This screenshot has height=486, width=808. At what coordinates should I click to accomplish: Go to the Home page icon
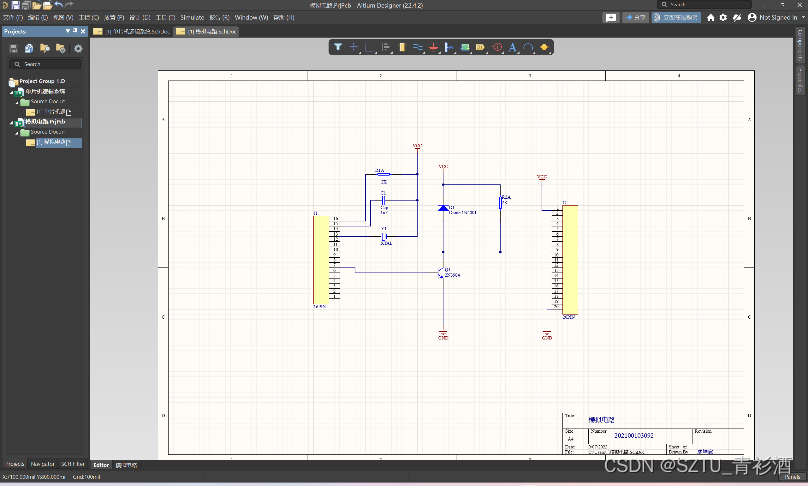pos(711,18)
